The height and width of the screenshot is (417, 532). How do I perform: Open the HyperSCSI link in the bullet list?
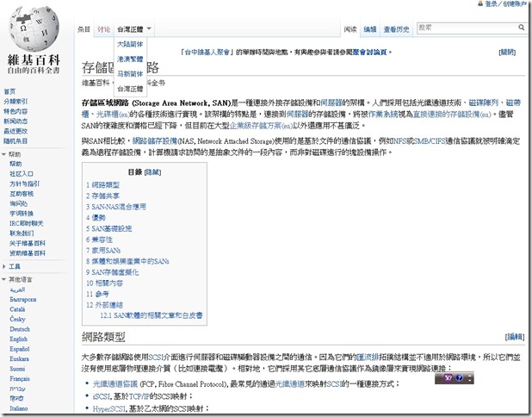[x=109, y=408]
